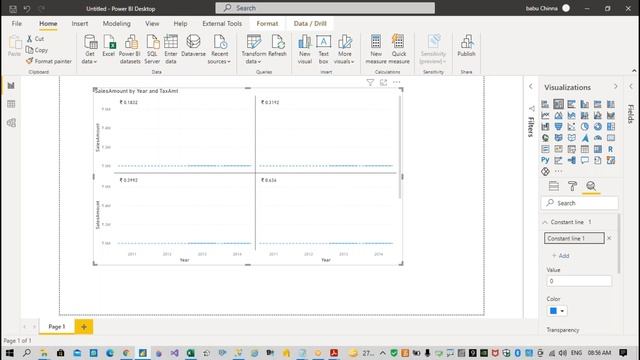The image size is (640, 360).
Task: Click the New measure button
Action: click(376, 49)
